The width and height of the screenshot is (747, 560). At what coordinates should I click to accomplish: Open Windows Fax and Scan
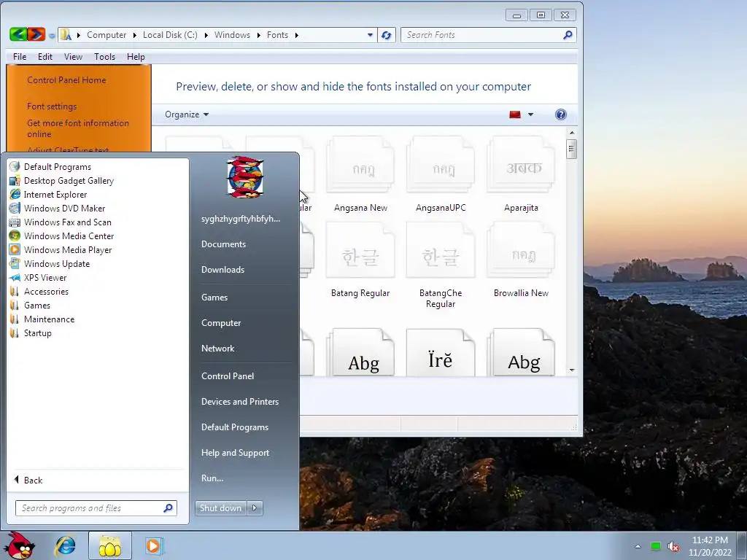68,222
